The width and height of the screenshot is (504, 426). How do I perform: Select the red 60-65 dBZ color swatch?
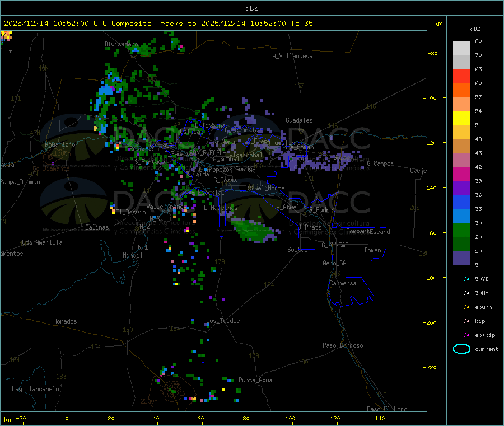(461, 76)
